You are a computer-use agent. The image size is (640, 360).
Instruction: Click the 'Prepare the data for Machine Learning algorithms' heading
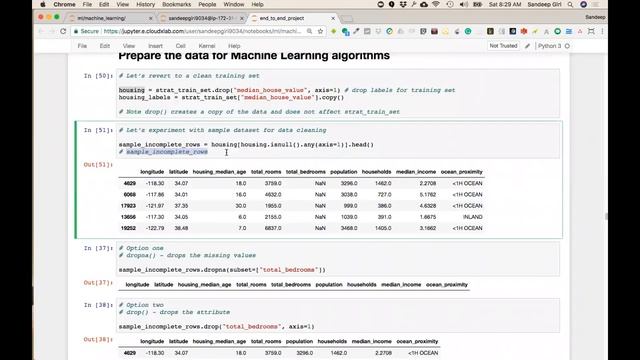(x=254, y=56)
